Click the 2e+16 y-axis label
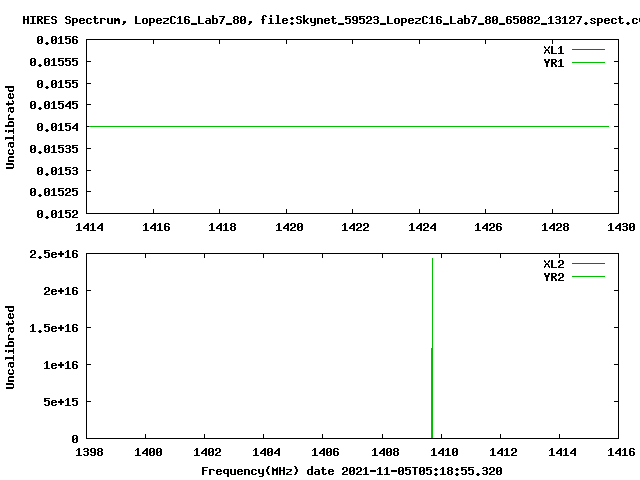Viewport: 640px width, 480px height. click(x=61, y=291)
